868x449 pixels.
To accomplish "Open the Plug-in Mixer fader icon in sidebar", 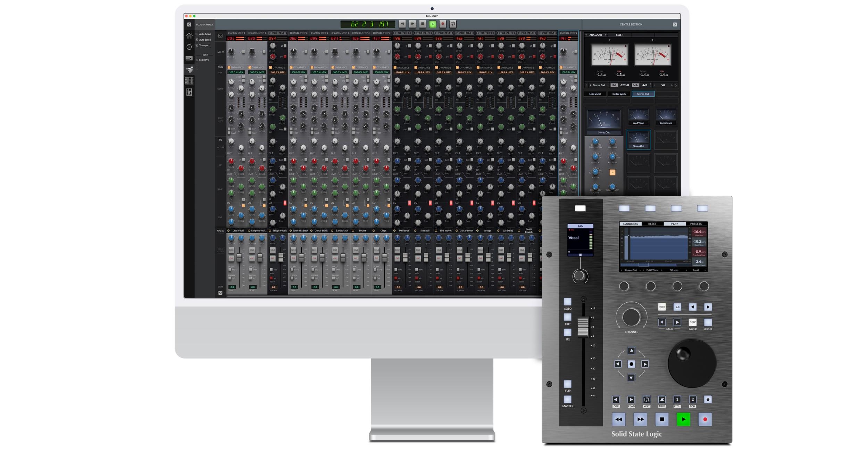I will pos(189,69).
